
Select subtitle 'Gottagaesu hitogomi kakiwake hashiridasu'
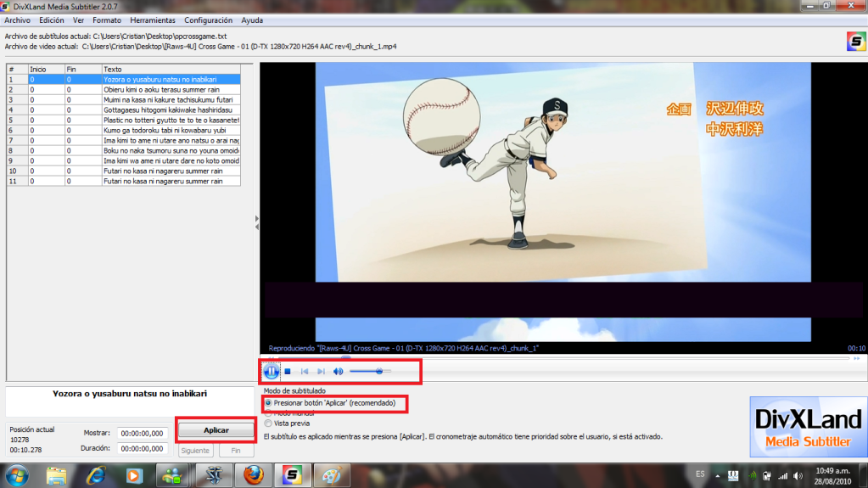(123, 109)
